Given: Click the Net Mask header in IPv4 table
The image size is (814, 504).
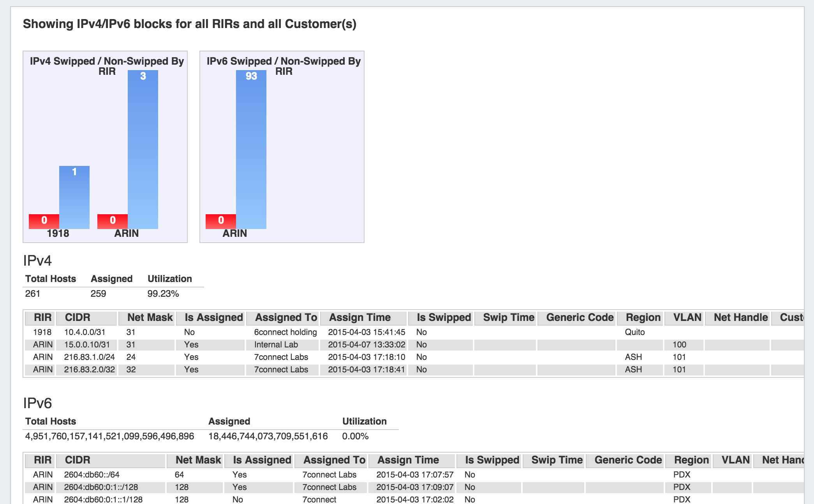Looking at the screenshot, I should click(x=150, y=317).
